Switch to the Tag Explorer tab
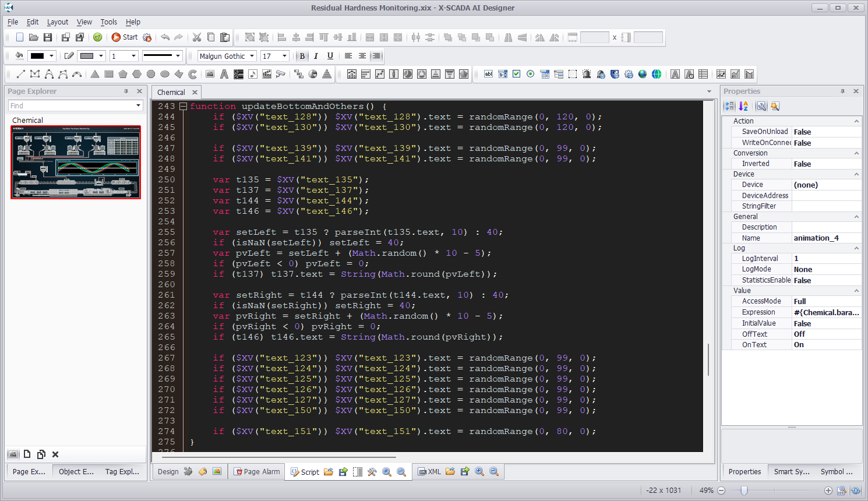 pos(122,472)
